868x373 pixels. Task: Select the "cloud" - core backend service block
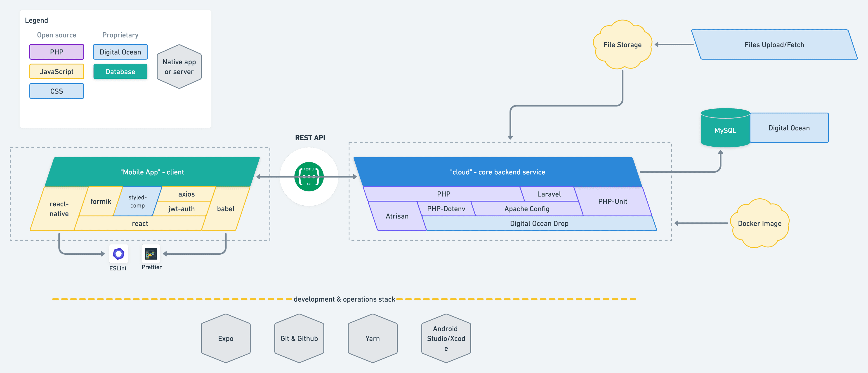pyautogui.click(x=497, y=172)
